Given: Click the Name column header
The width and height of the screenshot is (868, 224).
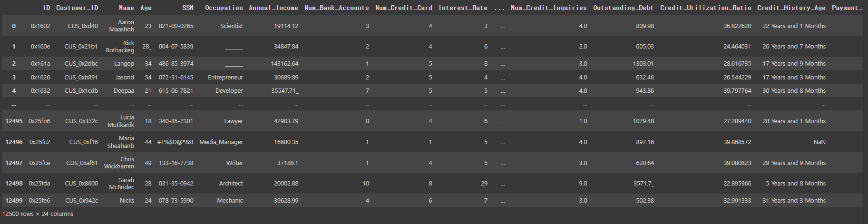Looking at the screenshot, I should pos(127,8).
